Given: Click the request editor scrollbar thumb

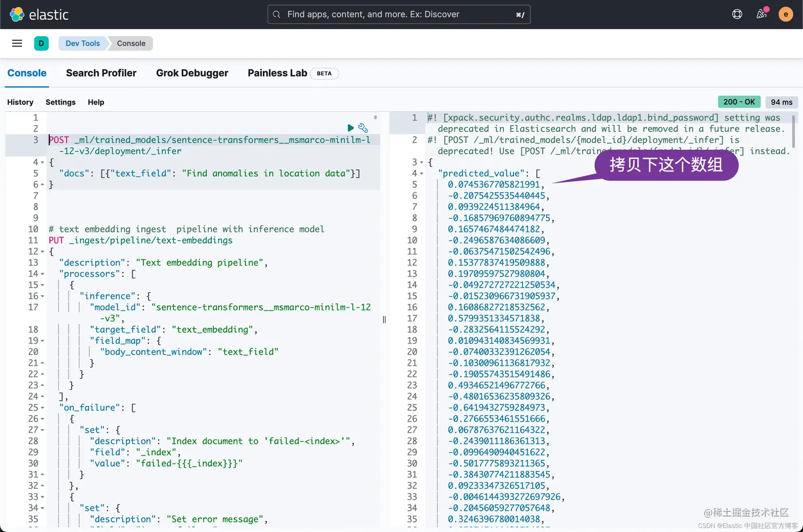Looking at the screenshot, I should tap(375, 117).
